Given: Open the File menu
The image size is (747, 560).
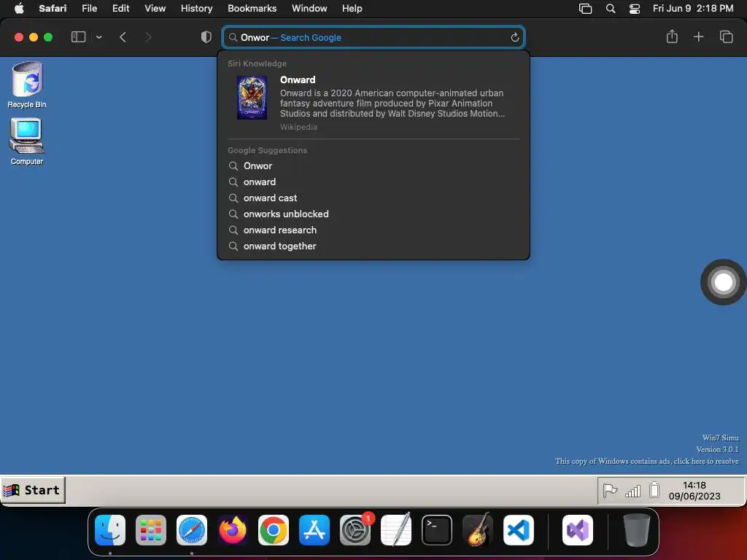Looking at the screenshot, I should pos(89,8).
